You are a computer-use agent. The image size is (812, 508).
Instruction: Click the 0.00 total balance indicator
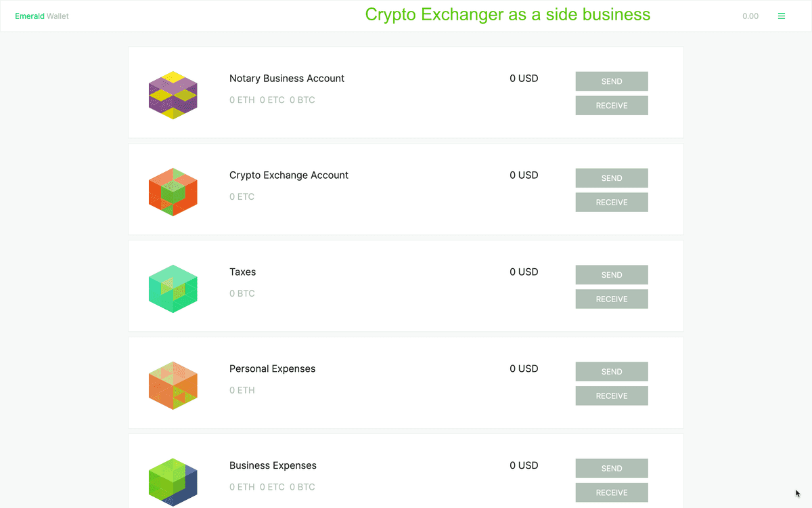750,16
